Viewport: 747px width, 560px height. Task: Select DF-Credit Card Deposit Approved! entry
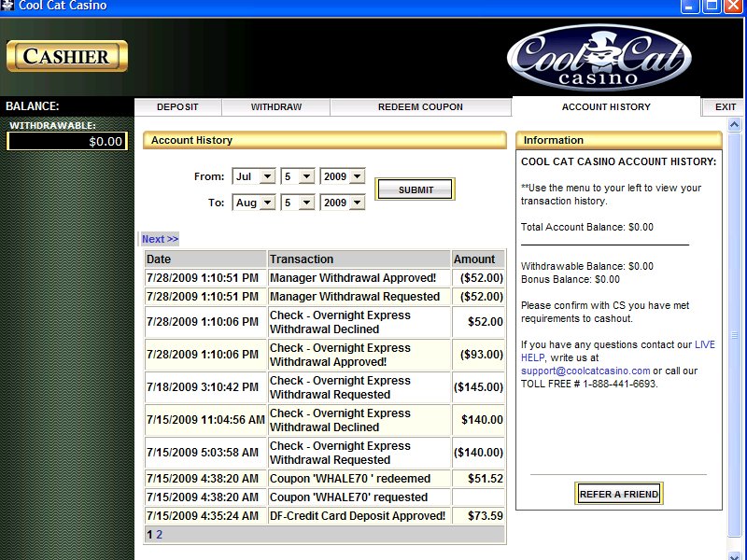coord(324,516)
